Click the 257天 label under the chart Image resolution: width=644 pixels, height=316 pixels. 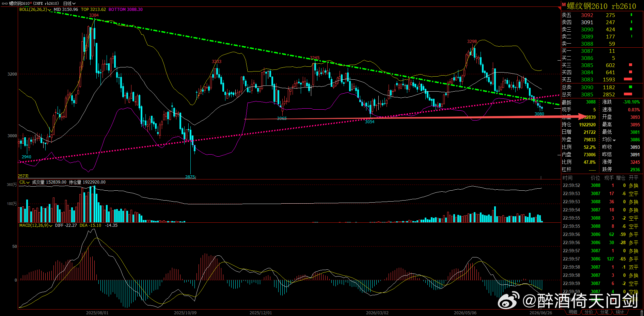pos(23,176)
